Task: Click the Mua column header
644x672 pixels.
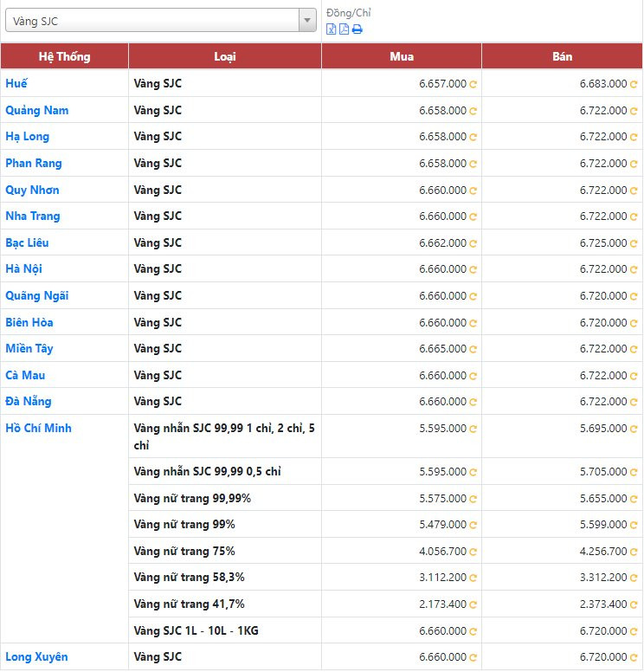Action: point(402,56)
